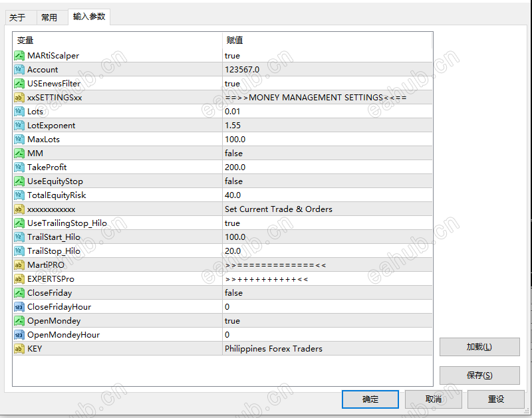The width and height of the screenshot is (532, 418).
Task: Click the UseEquityStop boolean type icon
Action: click(x=19, y=181)
